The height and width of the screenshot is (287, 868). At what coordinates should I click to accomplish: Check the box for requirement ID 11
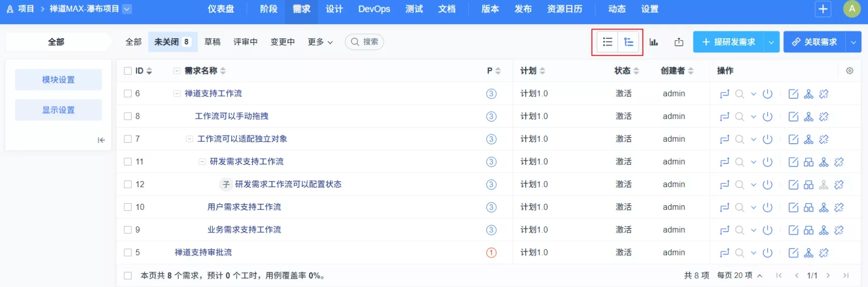tap(128, 162)
